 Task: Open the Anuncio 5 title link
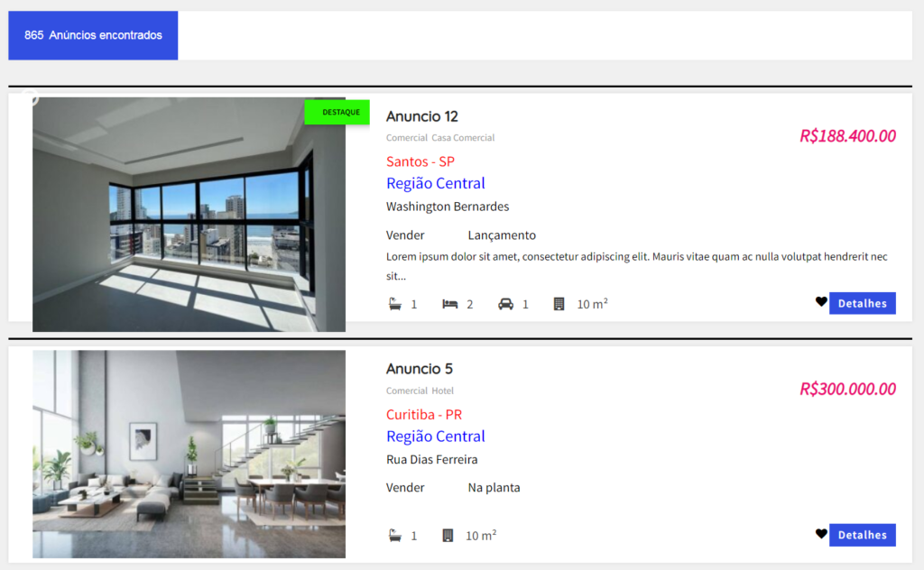[419, 369]
